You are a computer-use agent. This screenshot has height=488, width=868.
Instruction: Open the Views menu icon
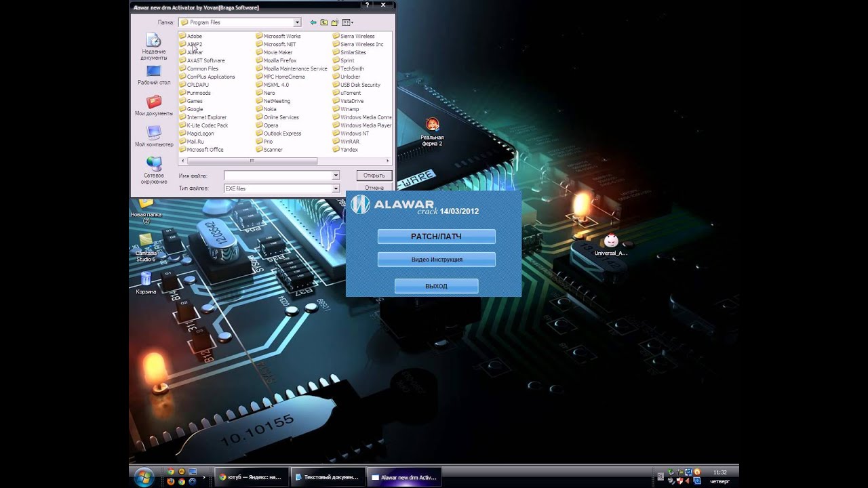point(348,22)
